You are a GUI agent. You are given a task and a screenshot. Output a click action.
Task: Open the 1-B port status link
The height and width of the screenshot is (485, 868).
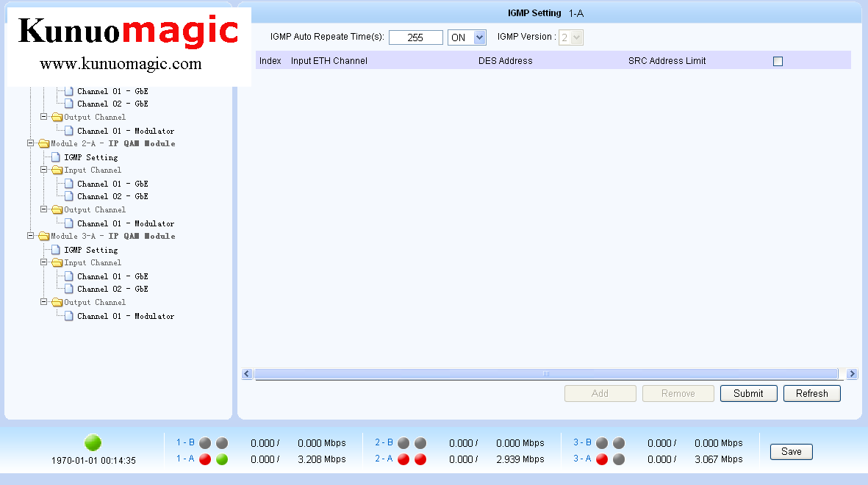click(185, 442)
